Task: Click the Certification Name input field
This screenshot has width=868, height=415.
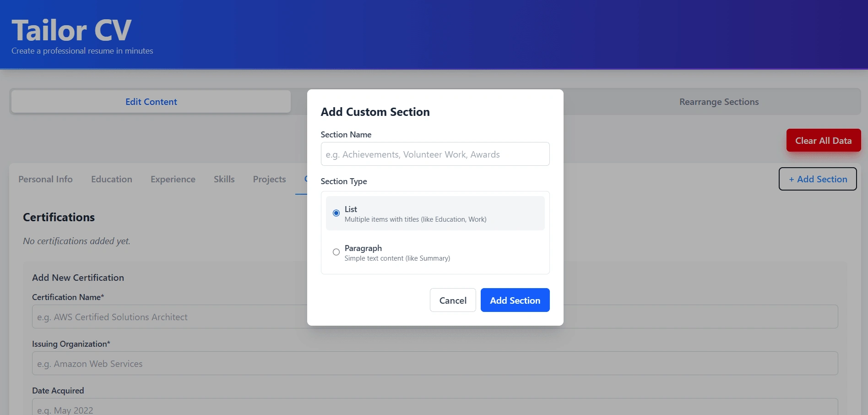Action: point(435,317)
